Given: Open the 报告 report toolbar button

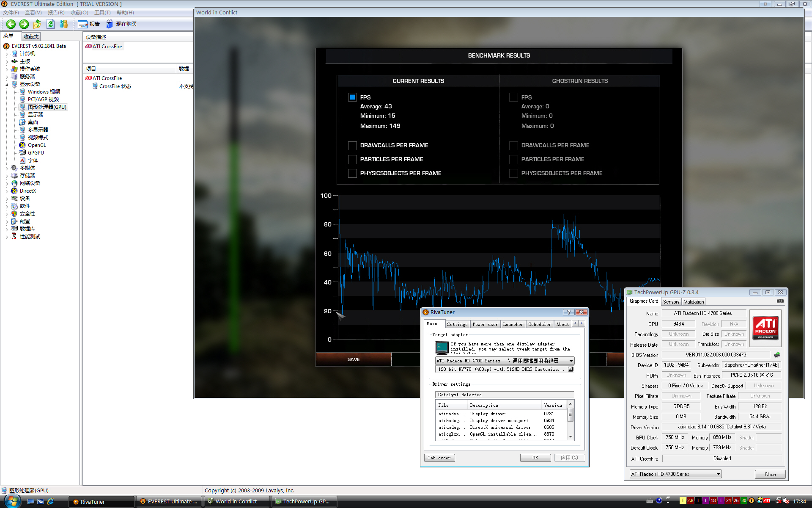Looking at the screenshot, I should click(x=89, y=24).
